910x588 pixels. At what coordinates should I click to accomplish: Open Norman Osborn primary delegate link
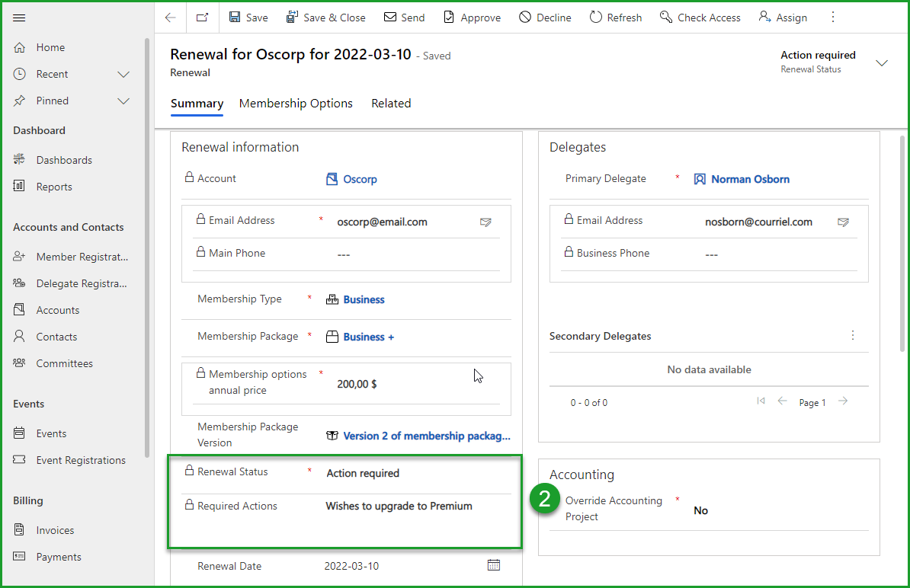(750, 180)
